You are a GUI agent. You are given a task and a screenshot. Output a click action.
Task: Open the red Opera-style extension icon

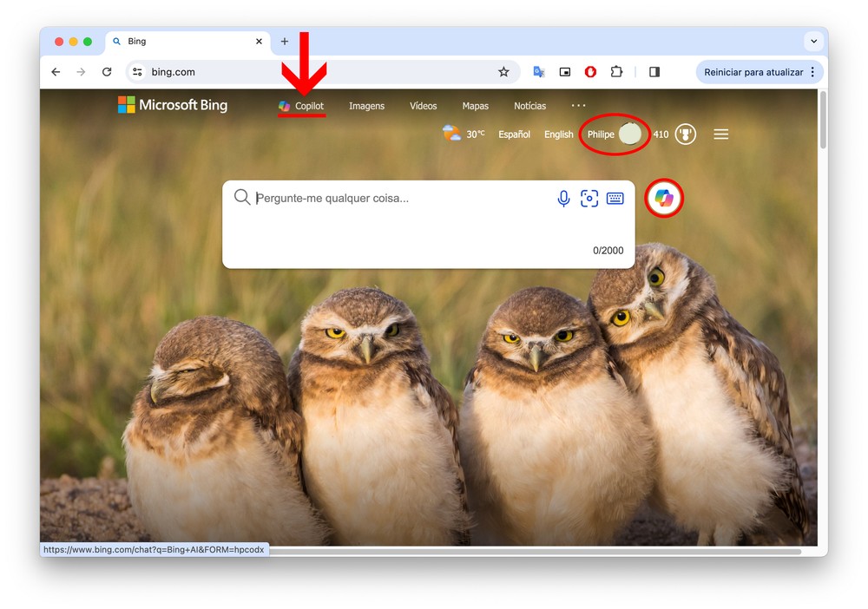tap(590, 72)
